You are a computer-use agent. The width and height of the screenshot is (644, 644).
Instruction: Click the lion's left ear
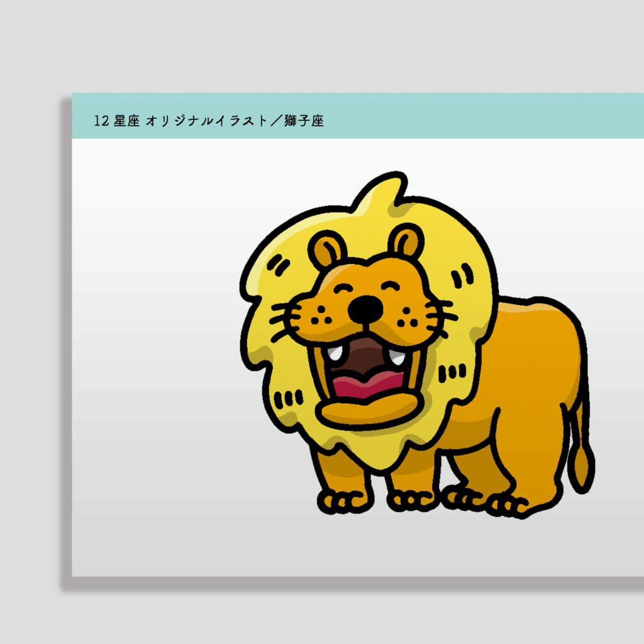(328, 249)
